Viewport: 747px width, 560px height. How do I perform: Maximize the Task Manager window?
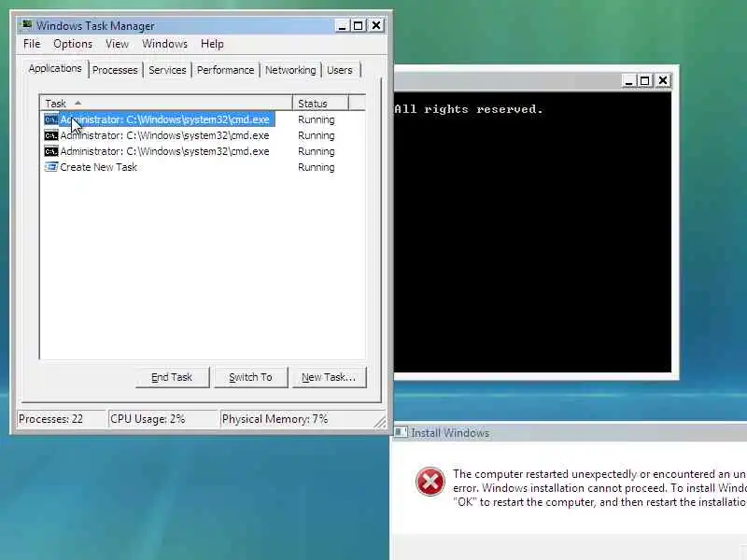[x=359, y=26]
